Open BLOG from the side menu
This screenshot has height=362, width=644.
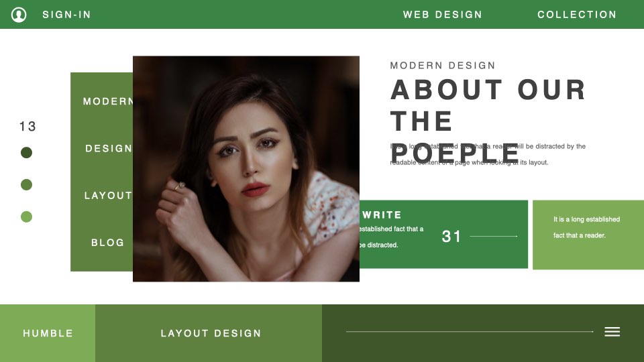(x=107, y=243)
